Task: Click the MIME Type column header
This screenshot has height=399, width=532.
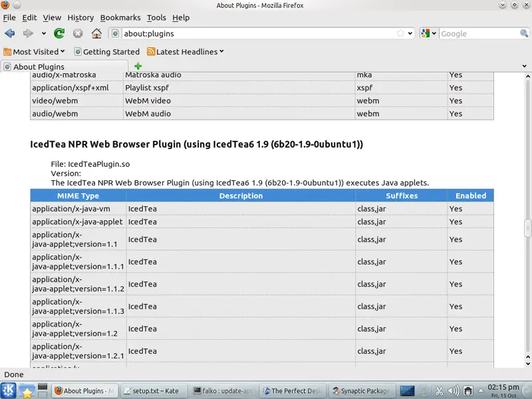Action: [x=78, y=196]
